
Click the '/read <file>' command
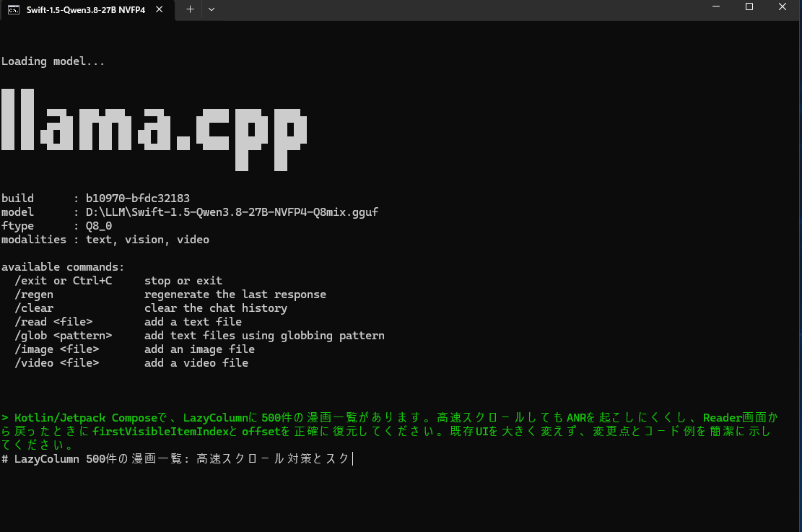(53, 322)
